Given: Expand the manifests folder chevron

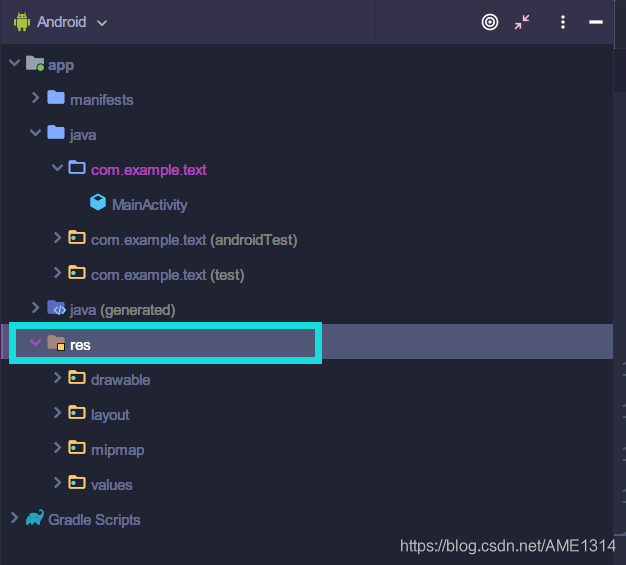Looking at the screenshot, I should coord(36,97).
